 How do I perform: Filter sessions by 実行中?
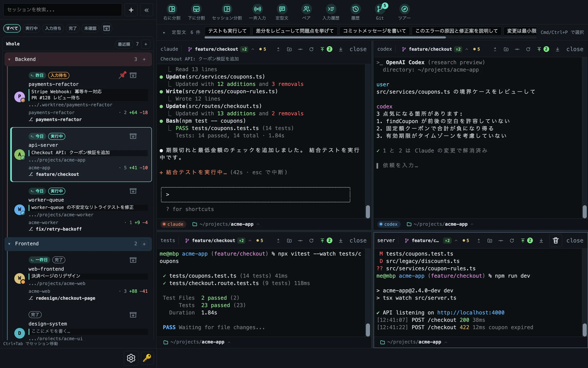[32, 28]
